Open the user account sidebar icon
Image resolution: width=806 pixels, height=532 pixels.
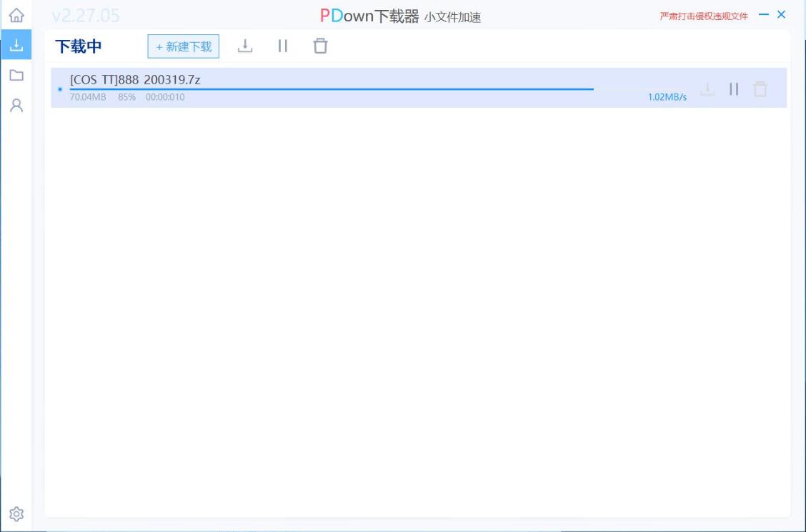16,105
